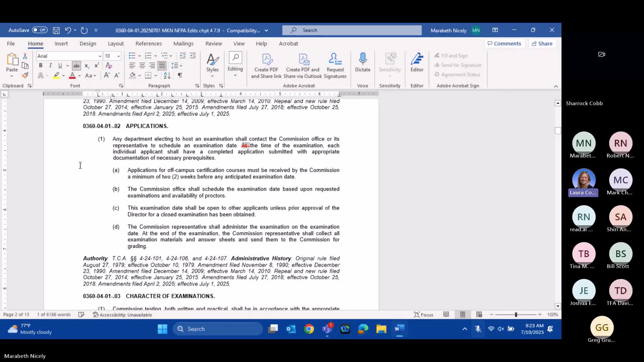644x362 pixels.
Task: Toggle strikethrough formatting
Action: (76, 66)
